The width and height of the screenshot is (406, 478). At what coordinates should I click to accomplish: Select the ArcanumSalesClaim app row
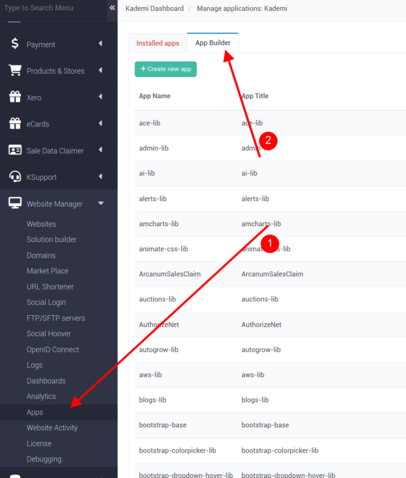[270, 274]
